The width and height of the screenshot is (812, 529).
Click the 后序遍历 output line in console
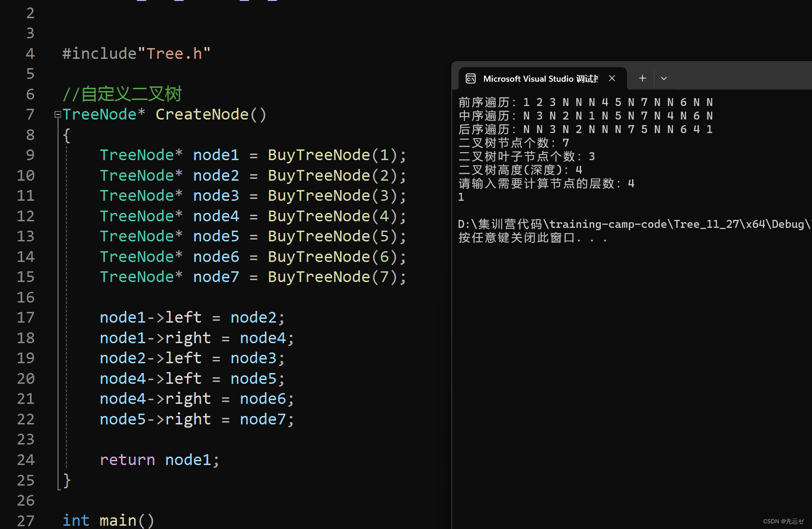click(x=586, y=129)
